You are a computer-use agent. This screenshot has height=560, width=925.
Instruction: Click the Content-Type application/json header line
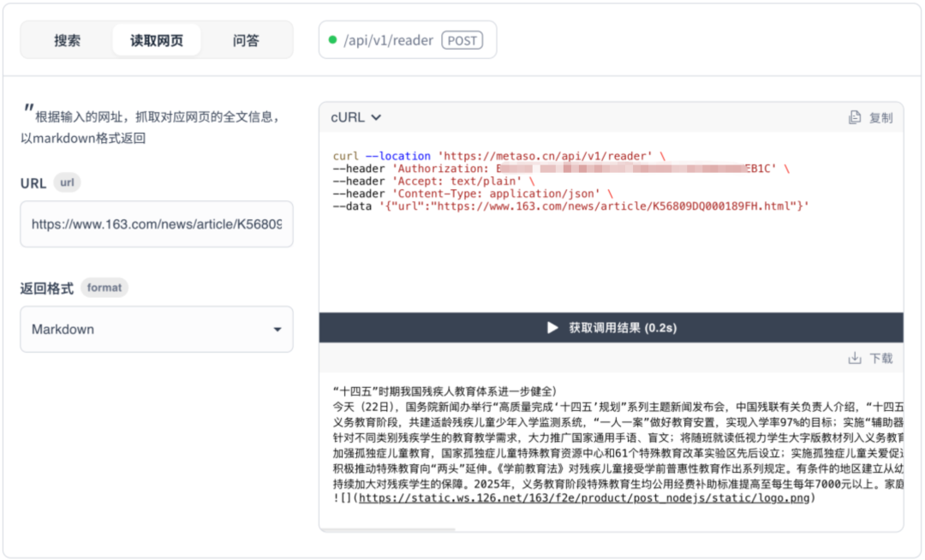473,194
